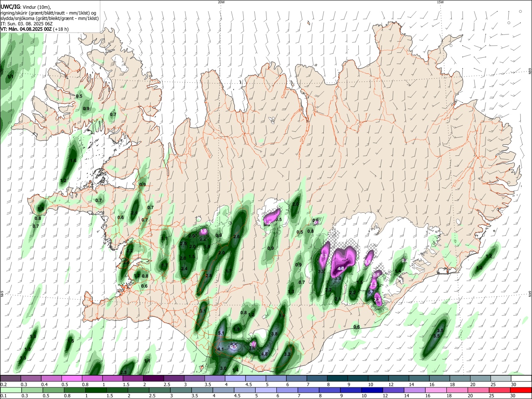The height and width of the screenshot is (399, 532).
Task: Pick the upper legend swatch labeled 8
Action: tap(337, 378)
